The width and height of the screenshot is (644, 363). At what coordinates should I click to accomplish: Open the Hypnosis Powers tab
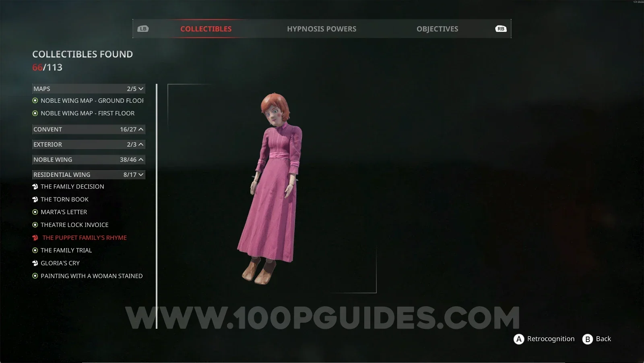(x=322, y=29)
